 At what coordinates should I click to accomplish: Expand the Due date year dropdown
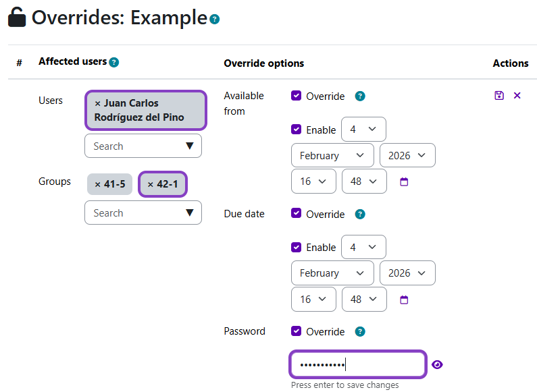pyautogui.click(x=407, y=273)
